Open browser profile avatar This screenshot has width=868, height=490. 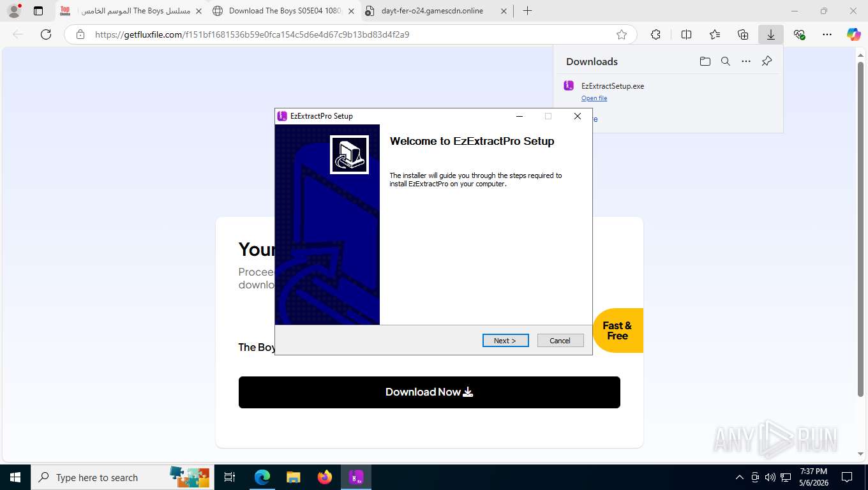pyautogui.click(x=14, y=11)
